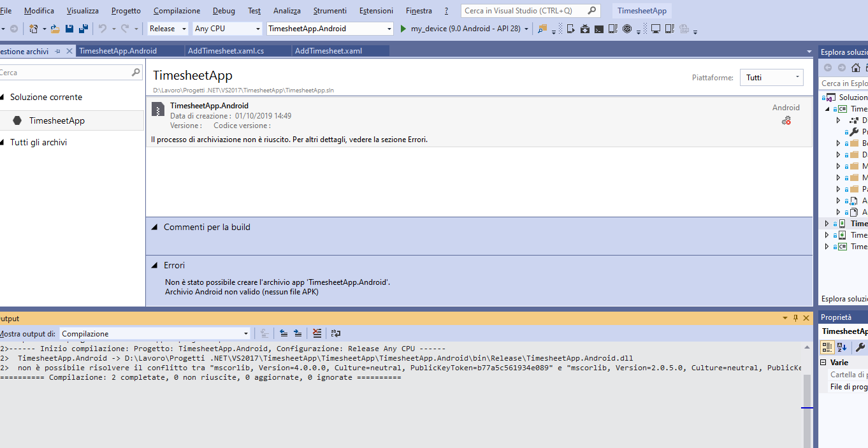Click Back arrow in Solution Explorer
This screenshot has width=868, height=448.
click(828, 68)
